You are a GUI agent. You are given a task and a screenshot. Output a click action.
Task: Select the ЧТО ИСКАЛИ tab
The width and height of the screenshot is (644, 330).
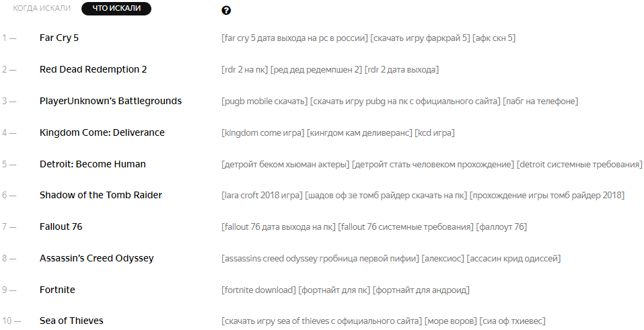tap(116, 8)
